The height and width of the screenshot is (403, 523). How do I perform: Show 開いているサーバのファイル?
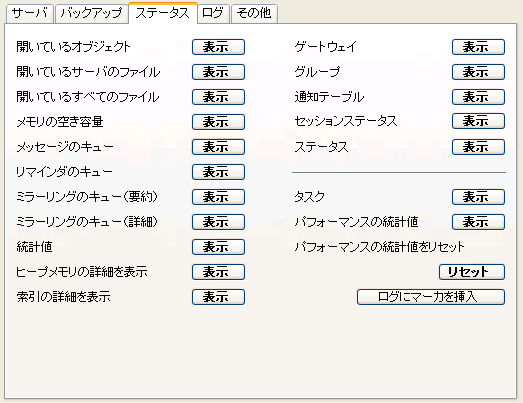[x=218, y=72]
